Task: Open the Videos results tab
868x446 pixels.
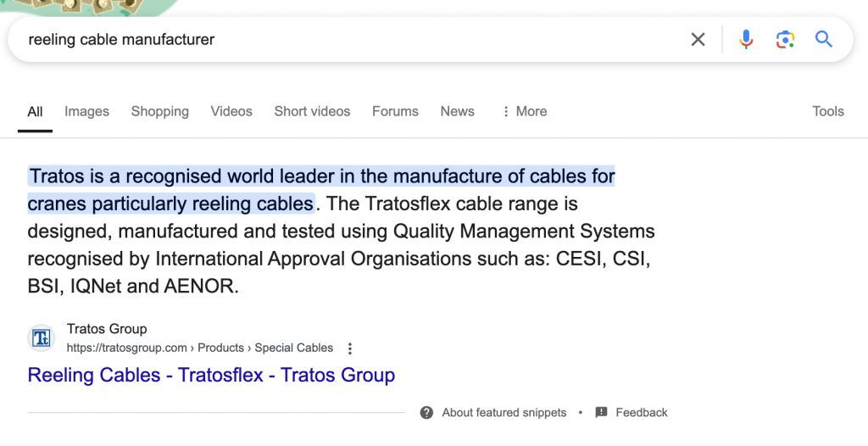Action: coord(231,111)
